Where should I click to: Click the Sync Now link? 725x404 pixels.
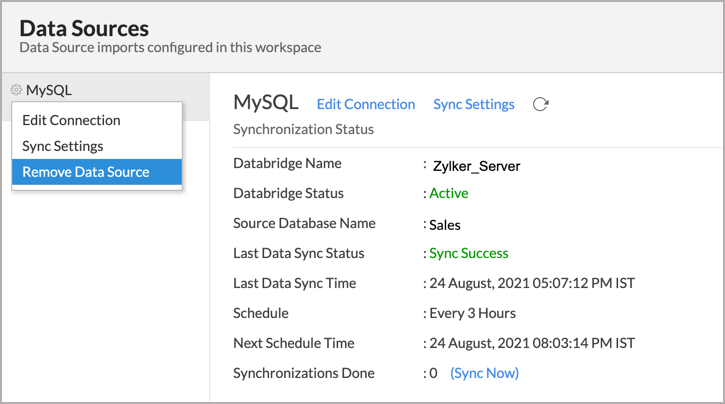(484, 373)
